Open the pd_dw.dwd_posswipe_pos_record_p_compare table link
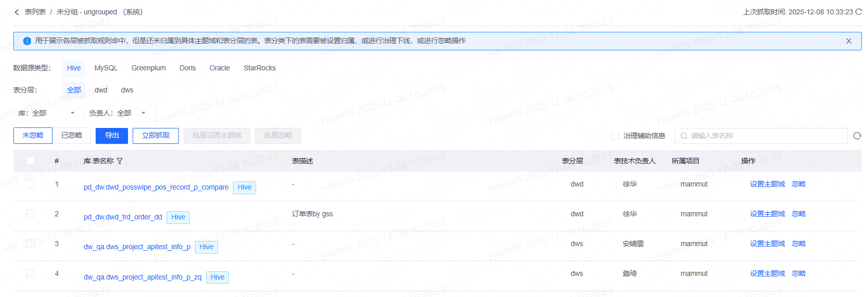868x297 pixels. [x=156, y=188]
